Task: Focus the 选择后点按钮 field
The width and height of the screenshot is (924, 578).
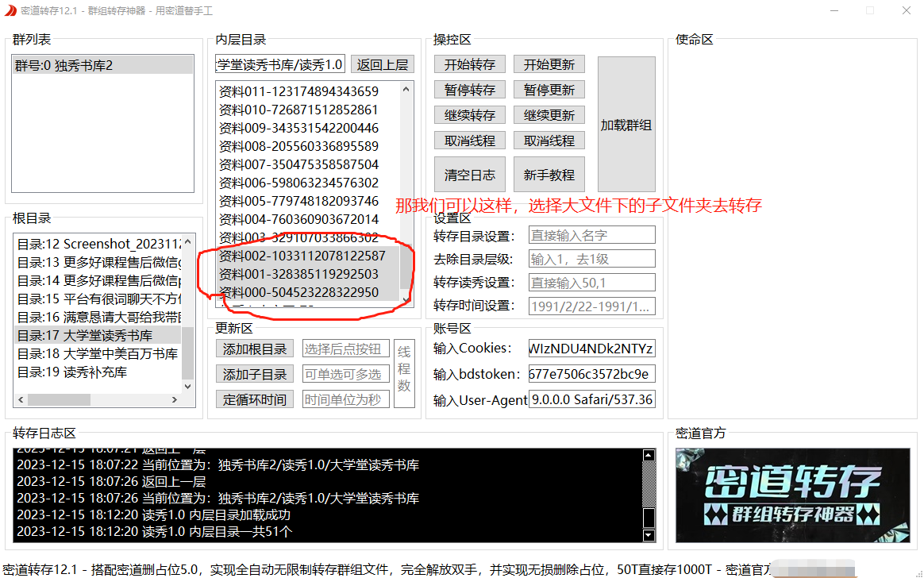Action: [x=346, y=349]
